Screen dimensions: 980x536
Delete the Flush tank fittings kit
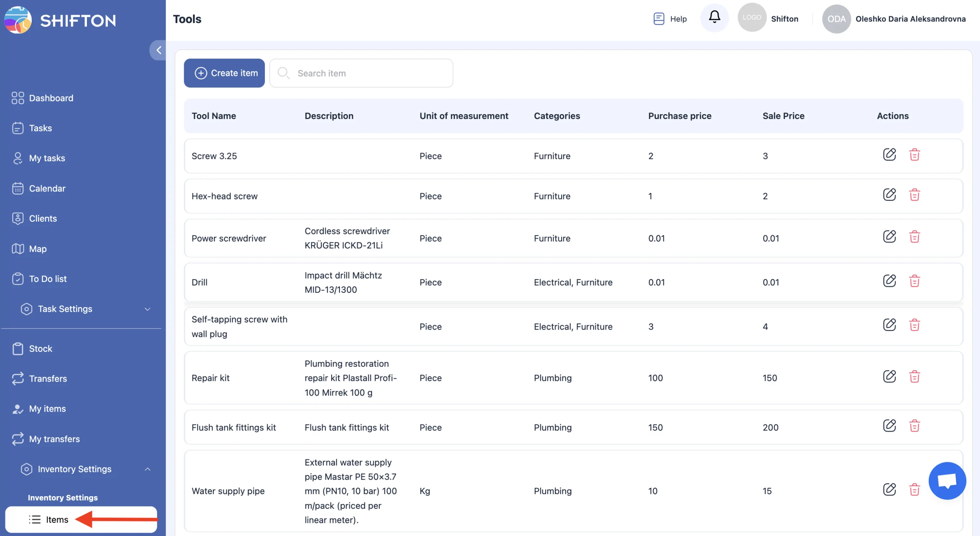click(915, 426)
